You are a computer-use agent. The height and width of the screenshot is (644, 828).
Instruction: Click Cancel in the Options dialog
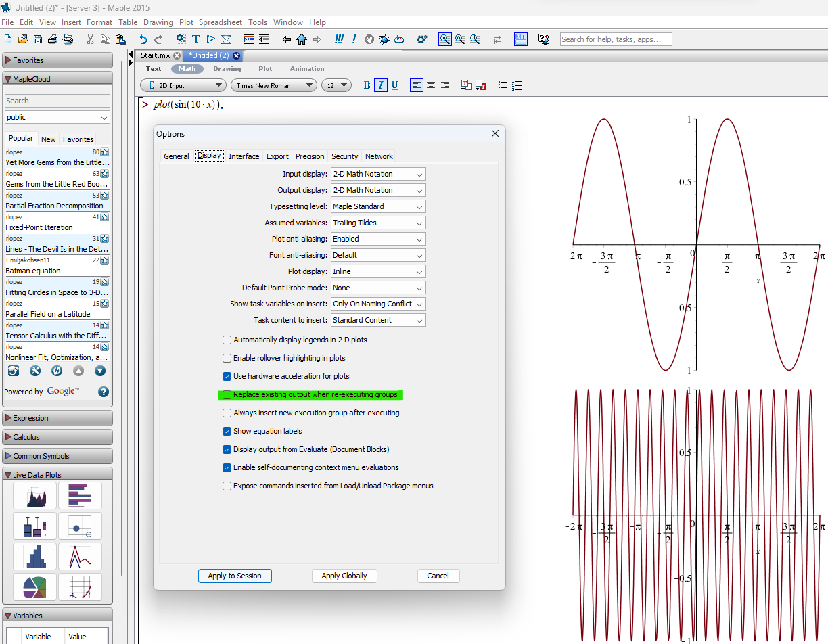[438, 576]
